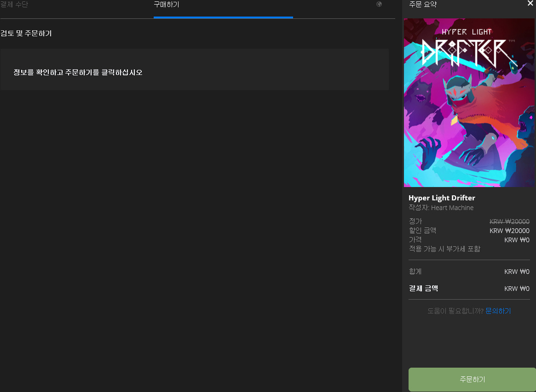Click the 검토 및 주문하기 heading
536x392 pixels.
pos(26,34)
